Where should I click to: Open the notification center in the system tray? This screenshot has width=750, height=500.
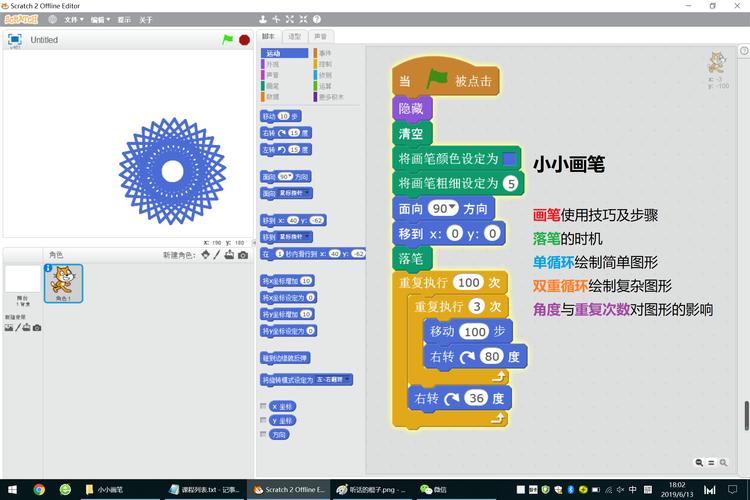point(732,489)
